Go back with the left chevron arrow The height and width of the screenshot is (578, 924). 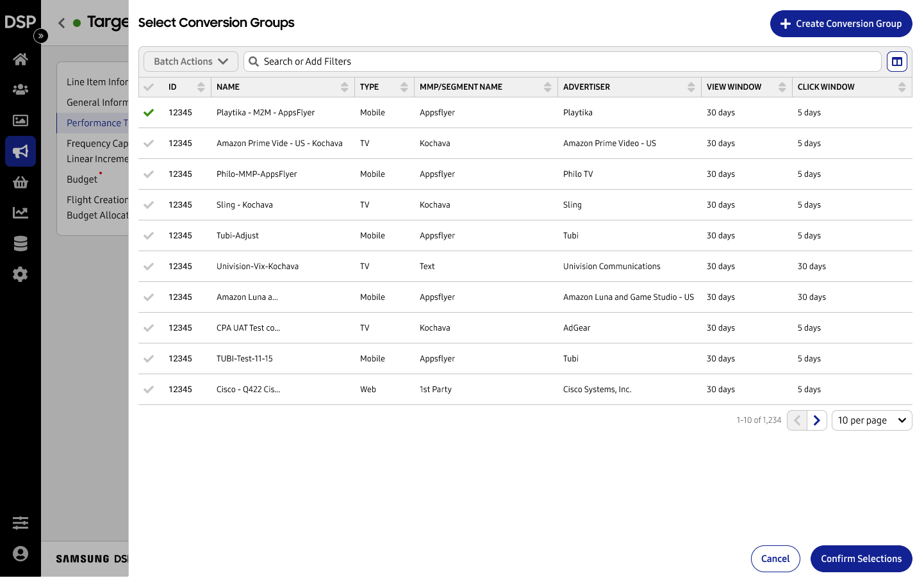tap(62, 23)
